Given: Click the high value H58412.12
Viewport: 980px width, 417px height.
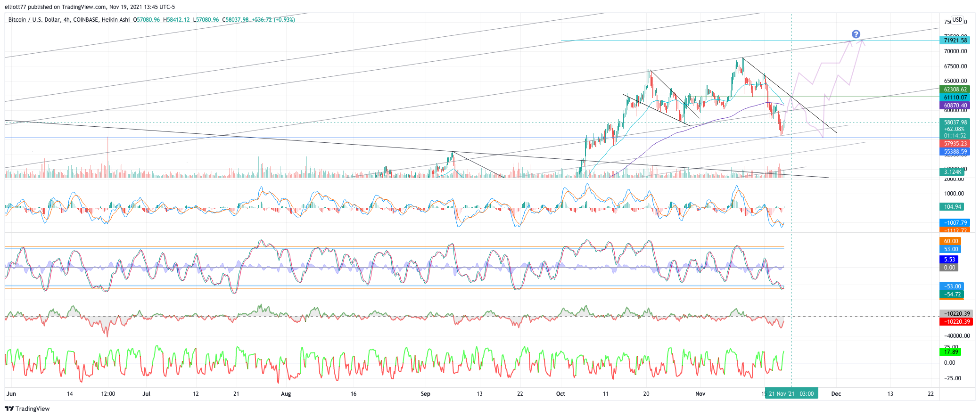Looking at the screenshot, I should coord(176,20).
